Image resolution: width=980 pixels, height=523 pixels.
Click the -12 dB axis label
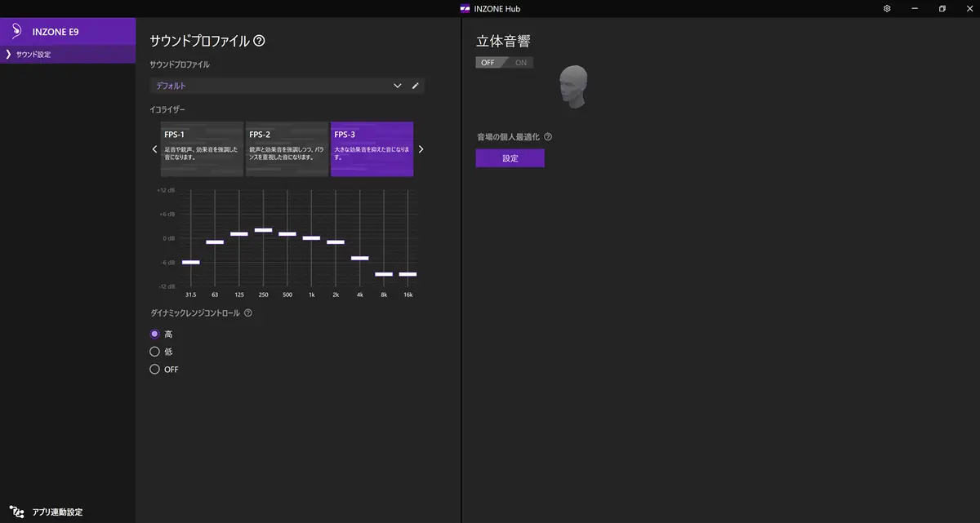pyautogui.click(x=166, y=286)
